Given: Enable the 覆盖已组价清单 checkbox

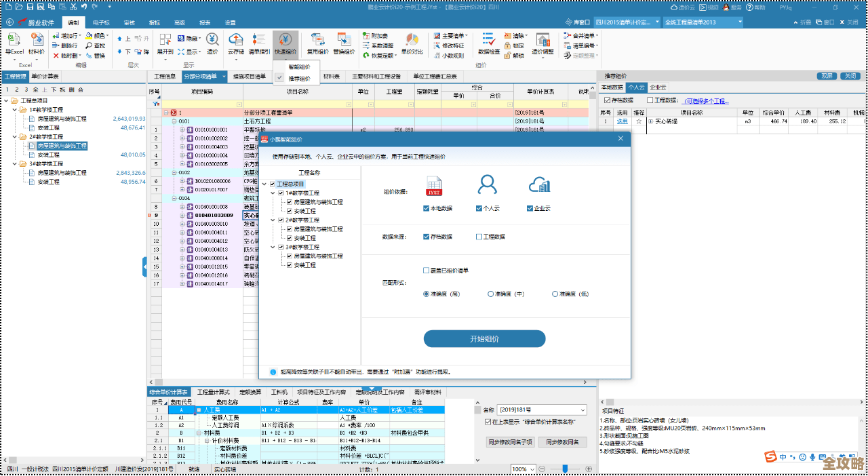Looking at the screenshot, I should [427, 271].
